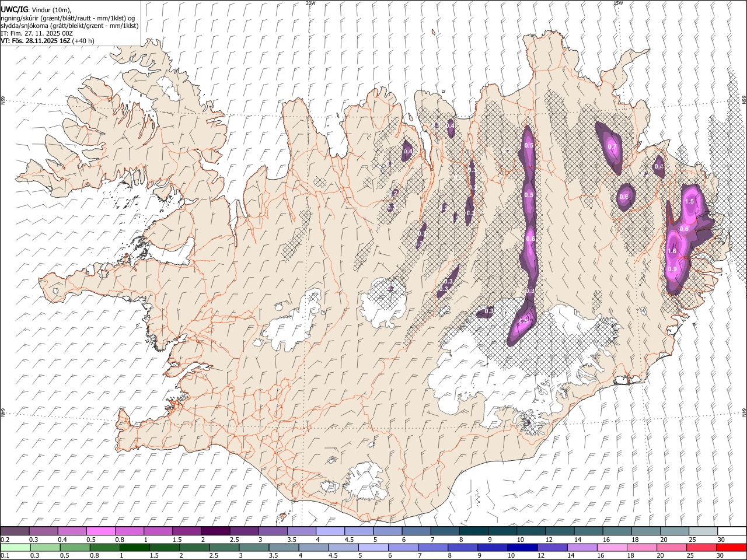747x560 pixels.
Task: Click the white 30 mm snow scale swatch
Action: pos(732,531)
